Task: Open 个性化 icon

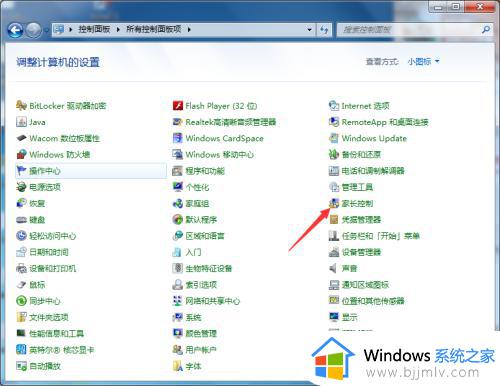Action: (178, 187)
